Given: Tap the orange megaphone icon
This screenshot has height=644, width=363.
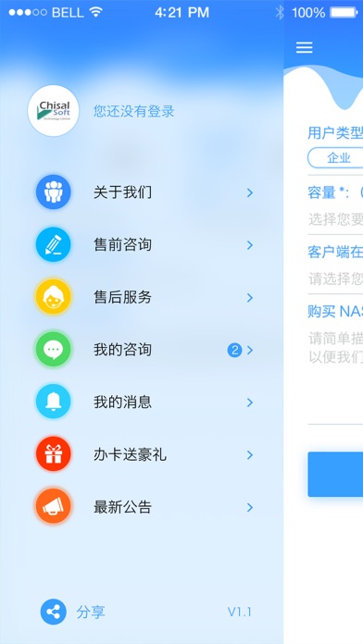Looking at the screenshot, I should click(x=54, y=506).
